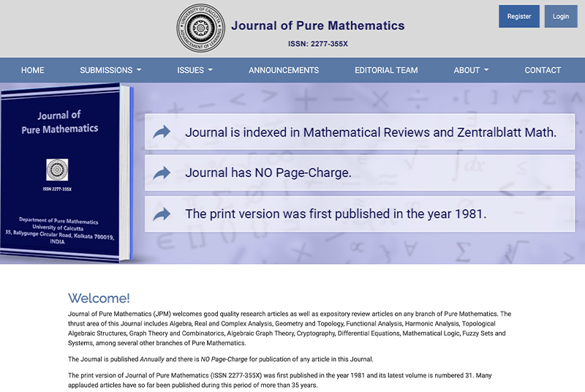Click the Department of Pure Mathematics text on cover
Viewport: 585px width, 392px height.
pyautogui.click(x=58, y=221)
